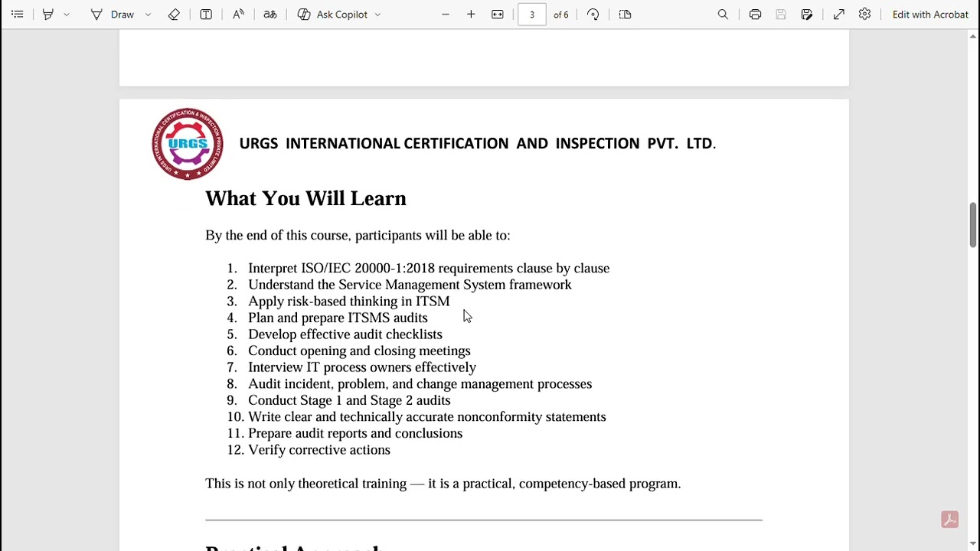Screen dimensions: 980x551
Task: Click the Save as icon
Action: tap(807, 15)
